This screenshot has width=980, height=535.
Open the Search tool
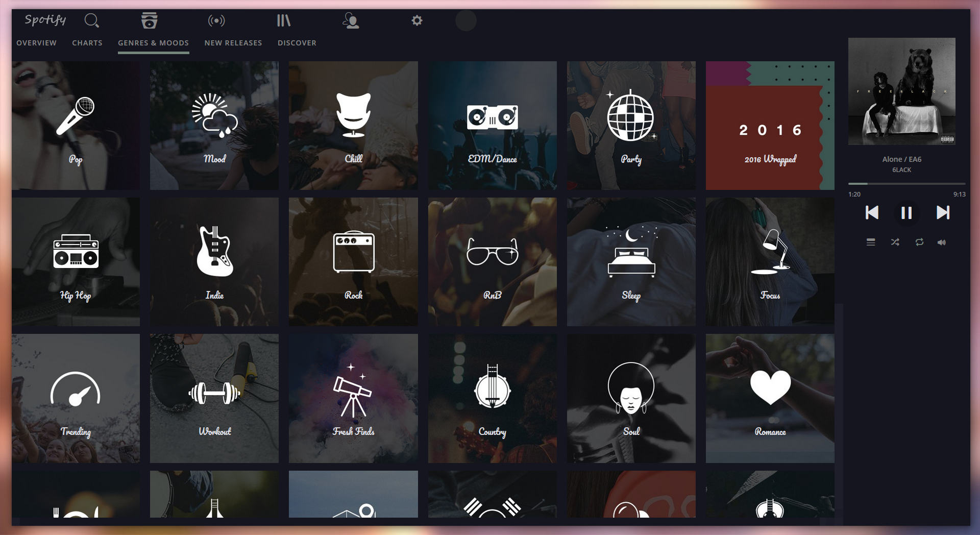pyautogui.click(x=92, y=20)
